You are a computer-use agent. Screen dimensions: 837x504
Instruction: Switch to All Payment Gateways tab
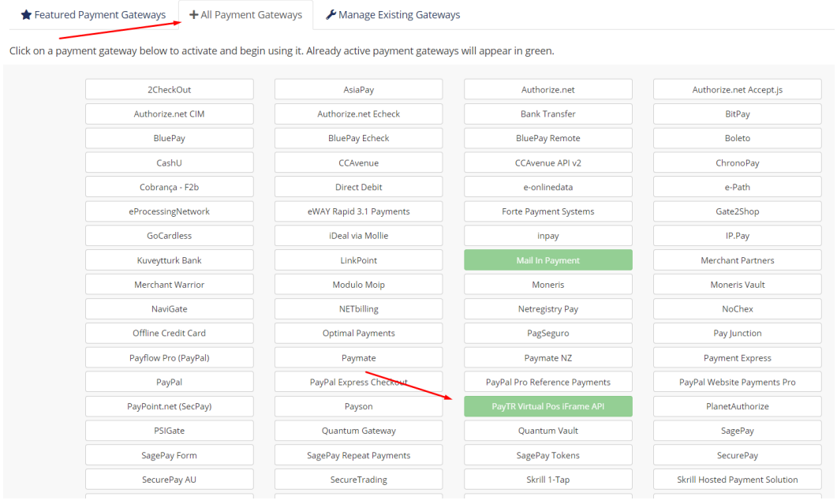[x=245, y=15]
